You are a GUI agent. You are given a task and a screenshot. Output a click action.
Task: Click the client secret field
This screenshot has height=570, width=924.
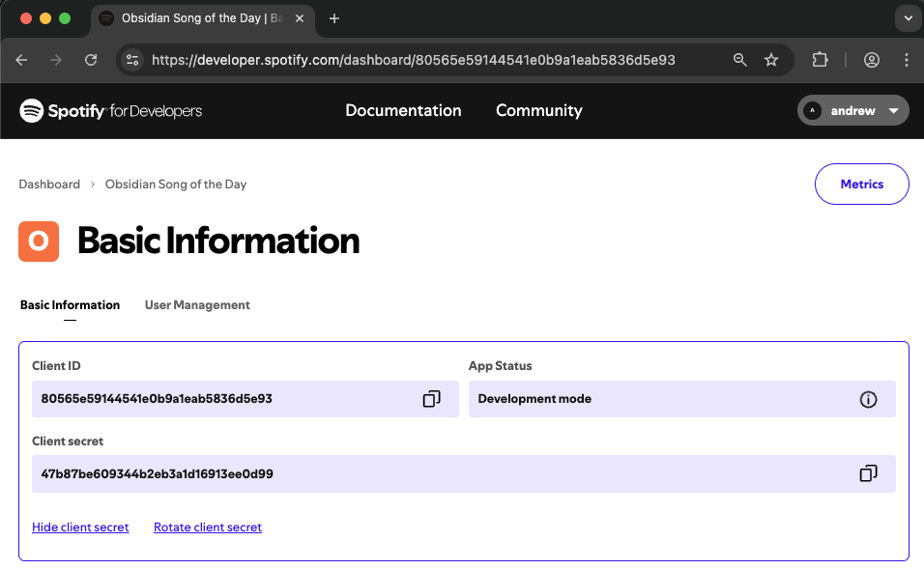click(464, 473)
